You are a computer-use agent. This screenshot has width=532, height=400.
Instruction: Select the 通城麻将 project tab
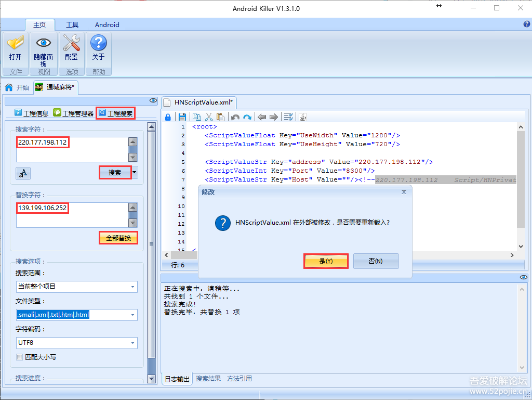coord(56,87)
